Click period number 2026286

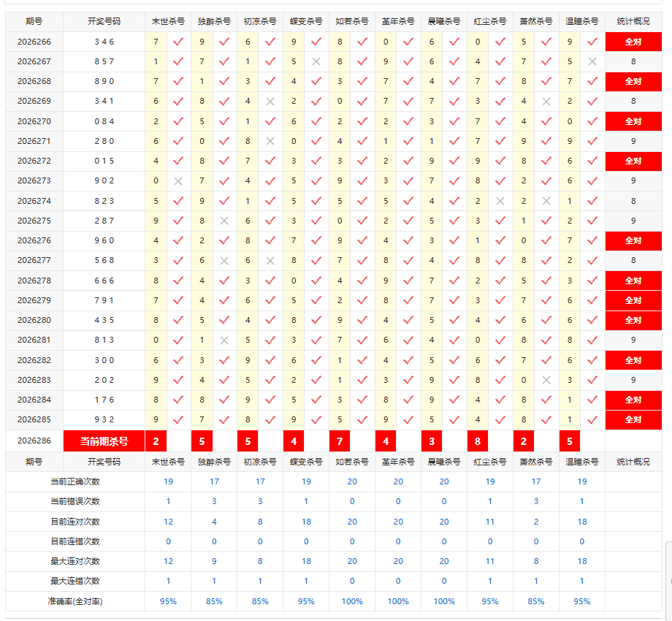tap(34, 441)
